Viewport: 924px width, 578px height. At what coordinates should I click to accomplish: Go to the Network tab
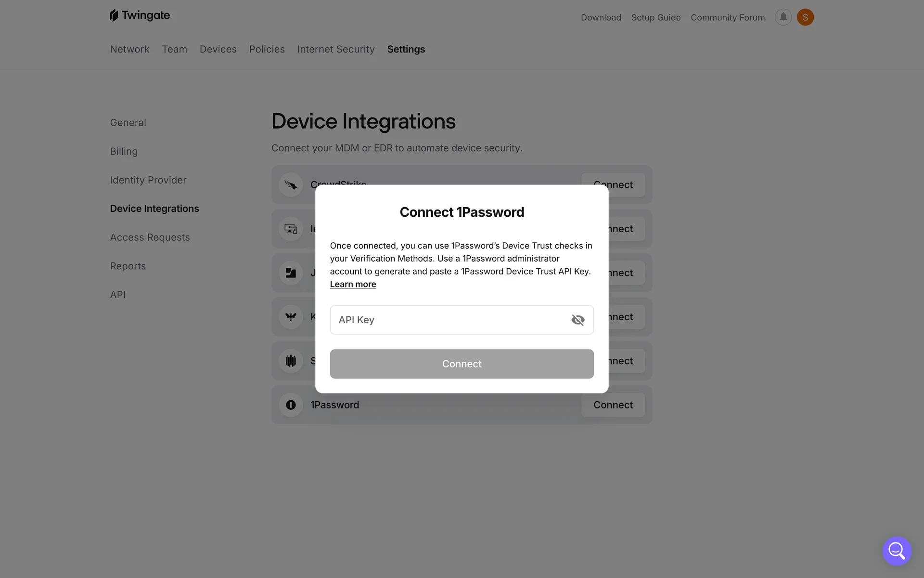[129, 49]
